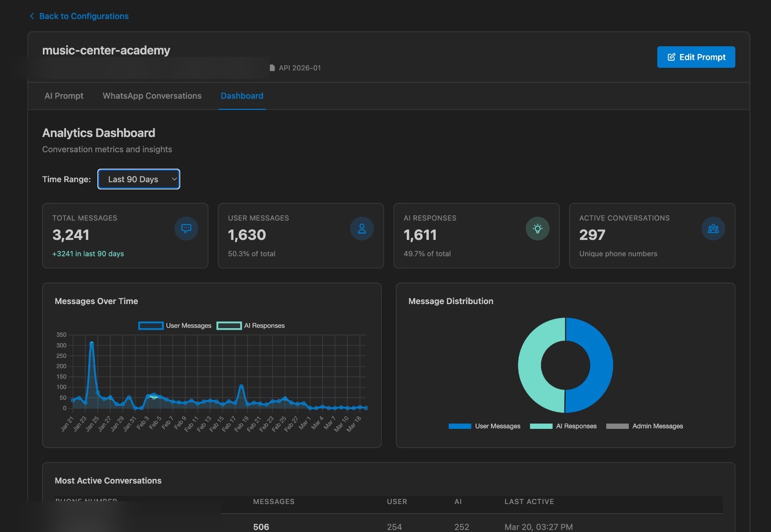Screen dimensions: 771x532
Task: Click the peak data point near Jan 23
Action: click(x=92, y=343)
